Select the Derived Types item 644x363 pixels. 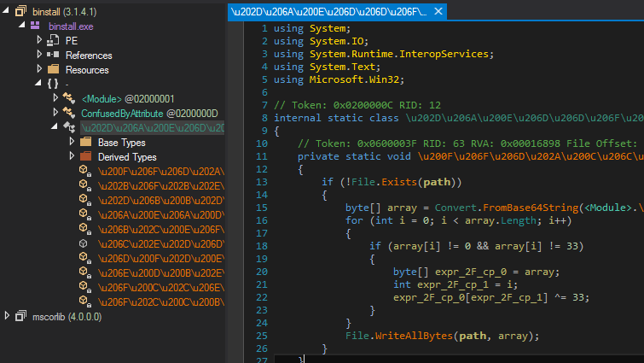pos(127,157)
